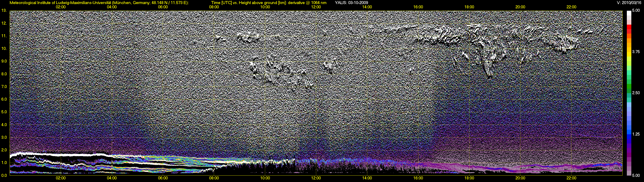Click the 20:00 label on the bottom time axis
The width and height of the screenshot is (644, 182).
(520, 178)
